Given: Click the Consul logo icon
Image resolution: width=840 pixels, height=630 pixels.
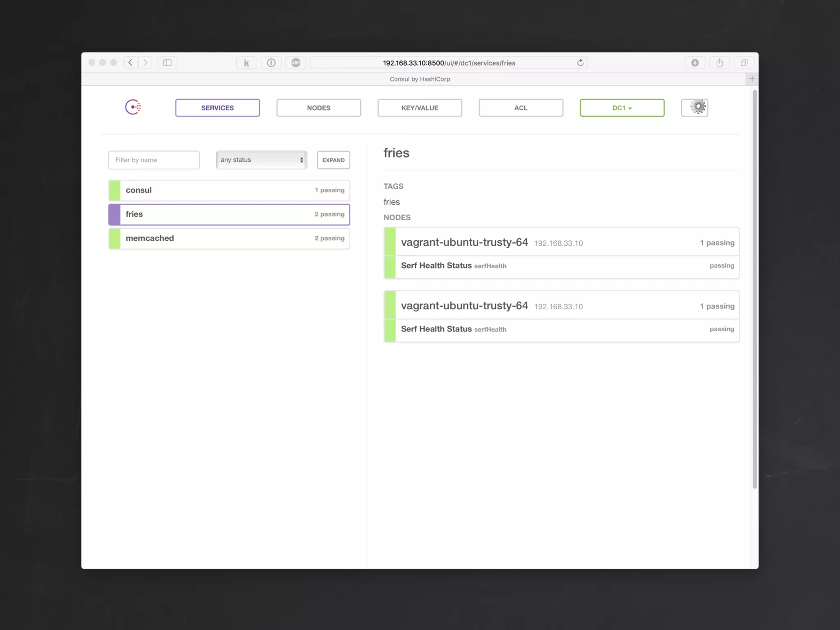Looking at the screenshot, I should coord(133,107).
